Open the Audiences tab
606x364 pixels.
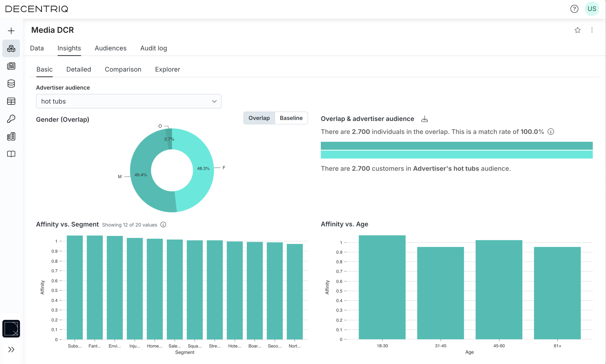110,48
